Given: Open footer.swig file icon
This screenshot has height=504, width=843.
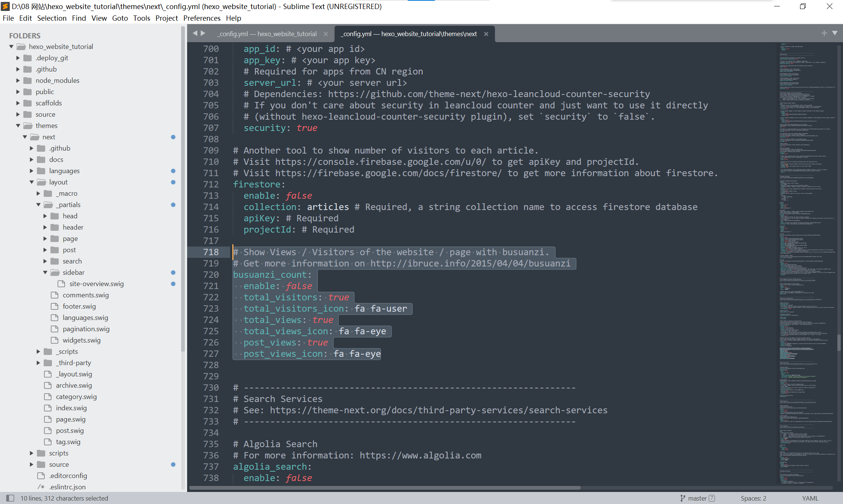Looking at the screenshot, I should 55,306.
